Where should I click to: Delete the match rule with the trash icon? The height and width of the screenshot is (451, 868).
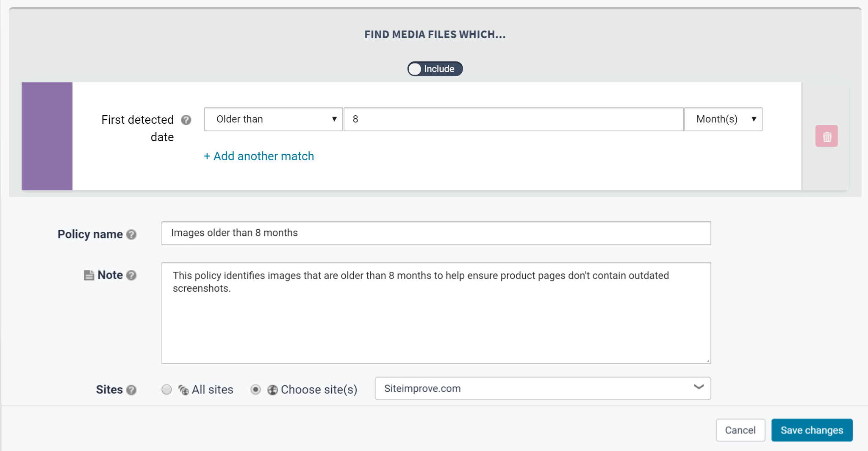click(826, 136)
